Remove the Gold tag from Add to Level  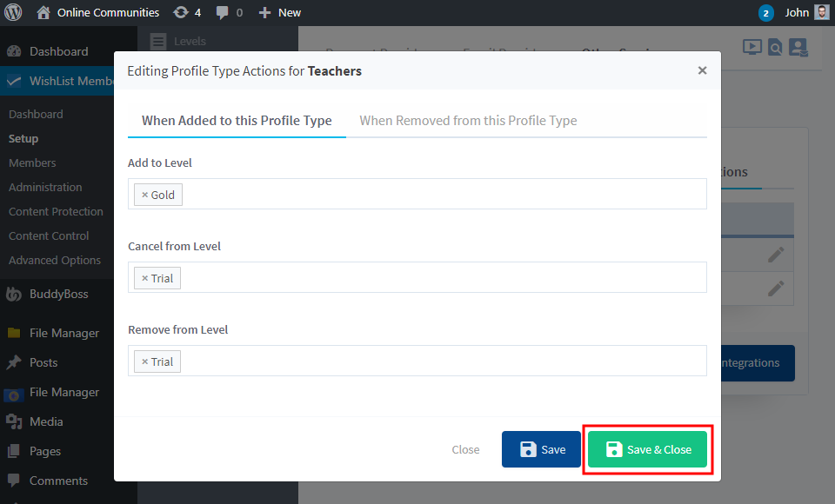pyautogui.click(x=146, y=194)
